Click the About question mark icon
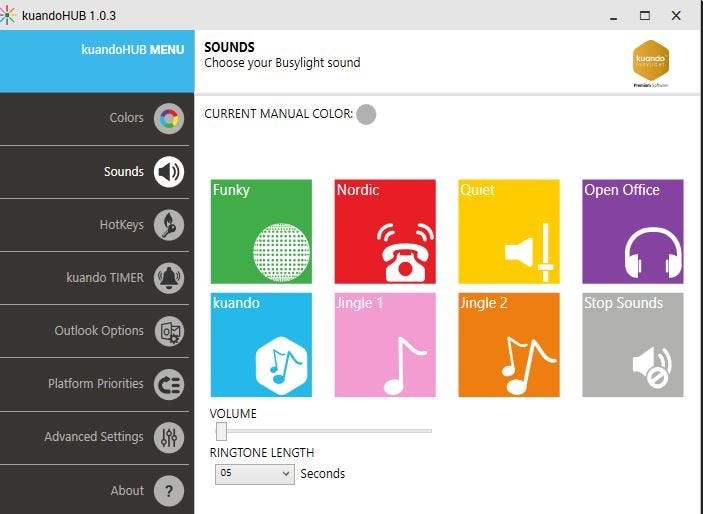Viewport: 703px width, 514px height. click(x=169, y=491)
